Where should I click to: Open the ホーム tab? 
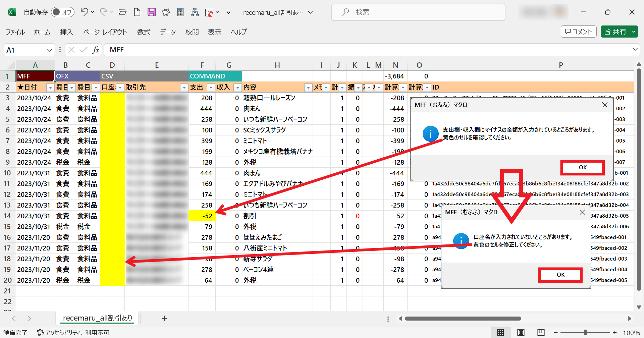click(x=42, y=32)
